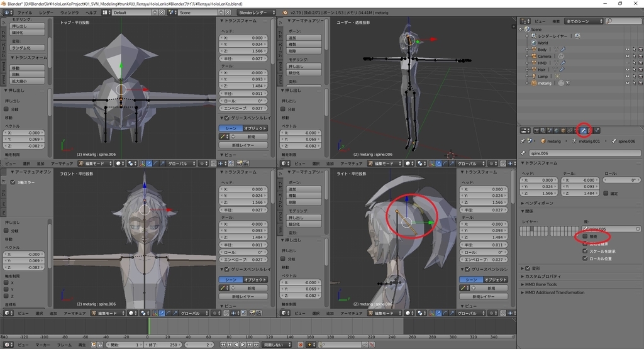Open the Blenderレンダー engine dropdown

pos(257,13)
